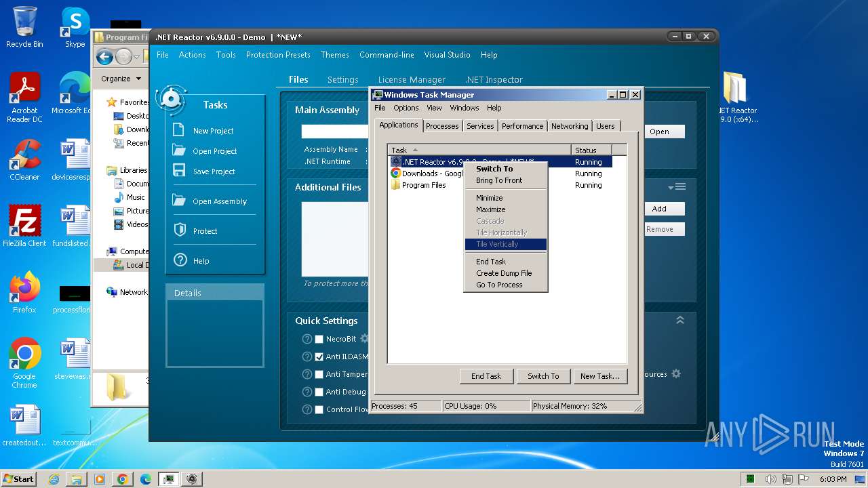Click the Save Project disk icon
This screenshot has width=868, height=488.
[179, 170]
